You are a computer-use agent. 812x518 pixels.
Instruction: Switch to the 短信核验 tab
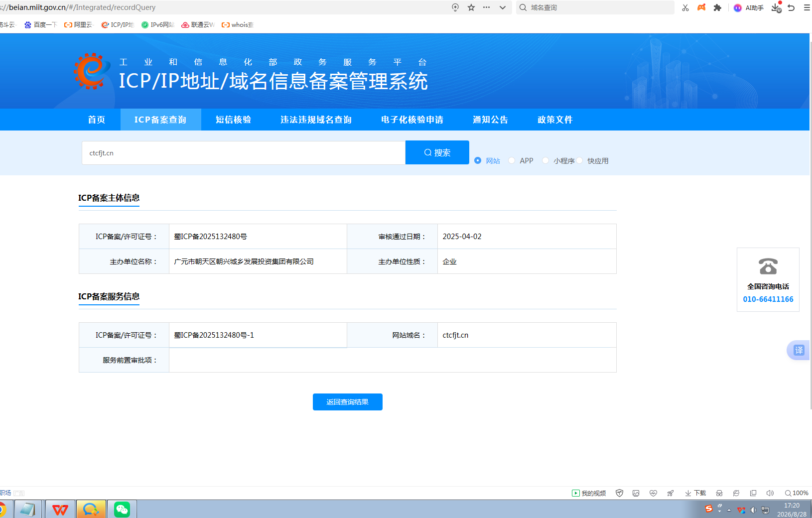(234, 120)
